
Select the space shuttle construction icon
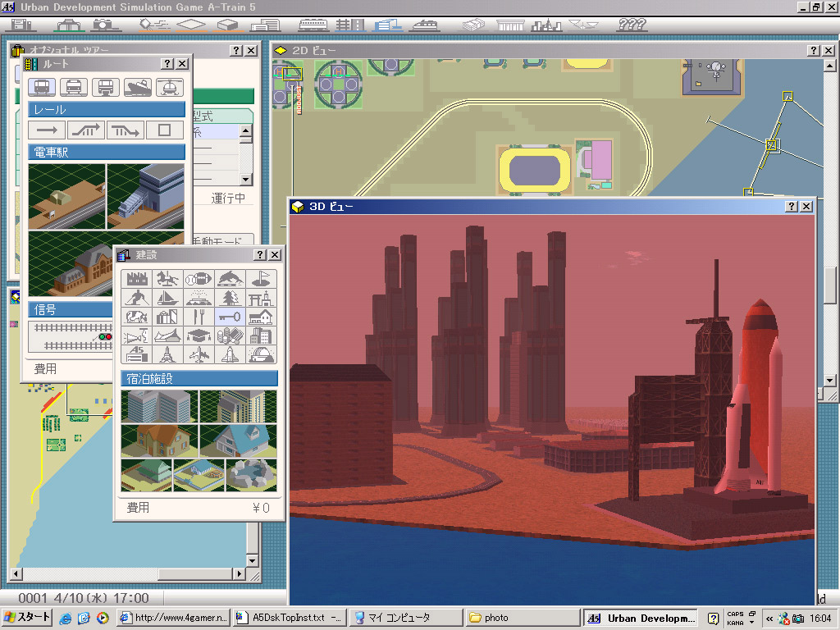pyautogui.click(x=231, y=354)
